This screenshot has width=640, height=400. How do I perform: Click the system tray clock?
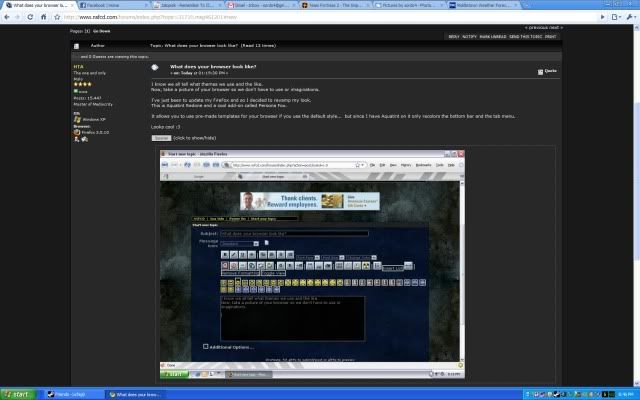click(x=626, y=394)
